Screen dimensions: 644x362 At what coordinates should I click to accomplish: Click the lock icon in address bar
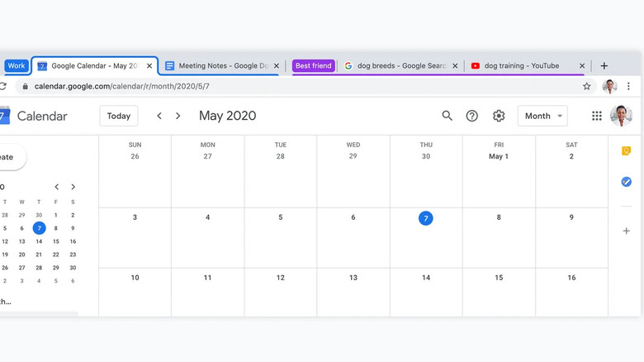coord(25,87)
